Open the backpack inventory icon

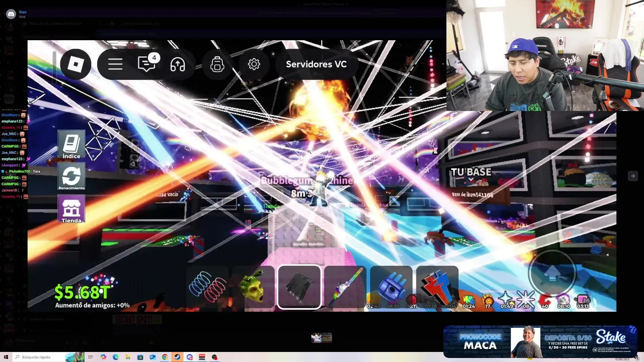coord(217,64)
